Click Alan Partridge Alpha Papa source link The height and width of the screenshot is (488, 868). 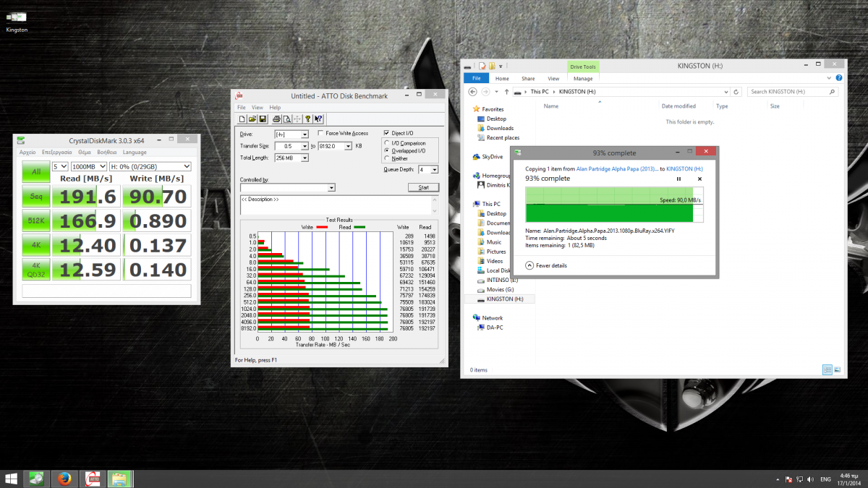[617, 168]
